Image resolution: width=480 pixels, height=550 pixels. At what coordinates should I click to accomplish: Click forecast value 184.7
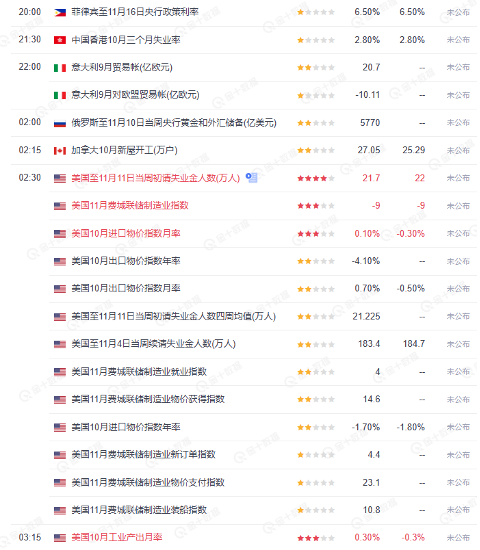tap(414, 344)
